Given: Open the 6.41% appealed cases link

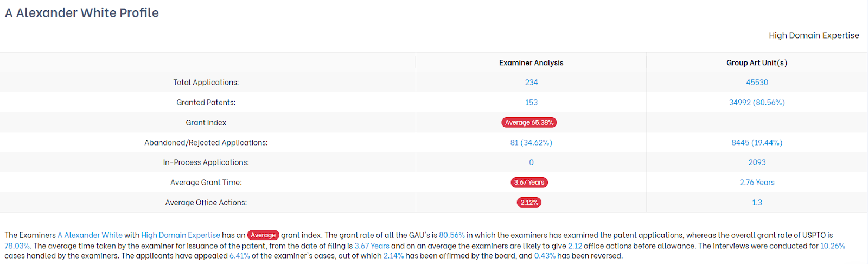Looking at the screenshot, I should [239, 256].
